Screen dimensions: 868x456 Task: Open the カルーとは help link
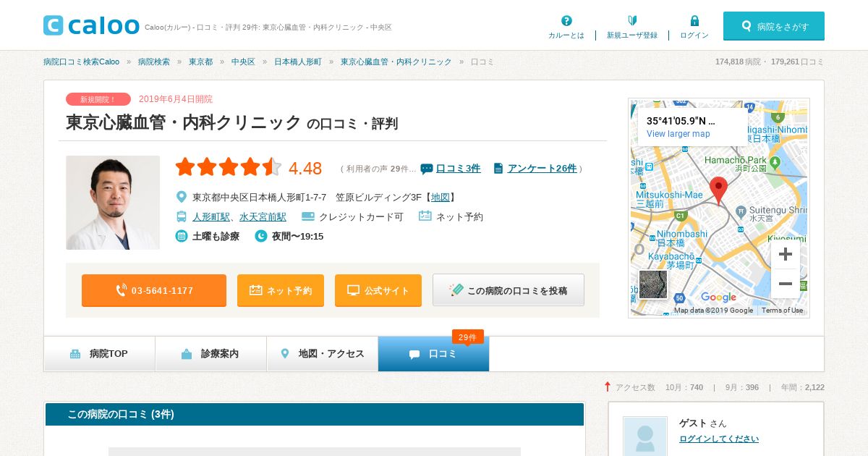(566, 28)
